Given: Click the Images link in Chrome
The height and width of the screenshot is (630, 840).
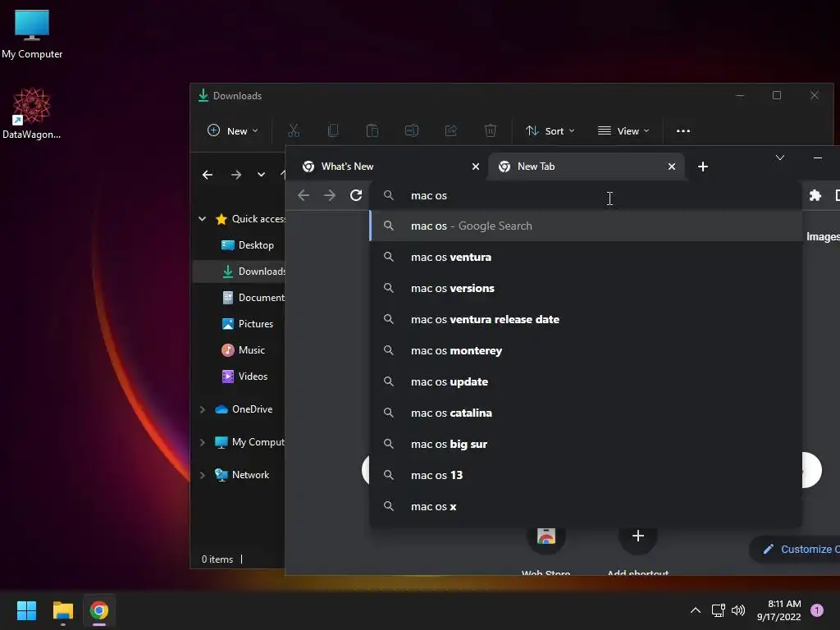Looking at the screenshot, I should 823,237.
